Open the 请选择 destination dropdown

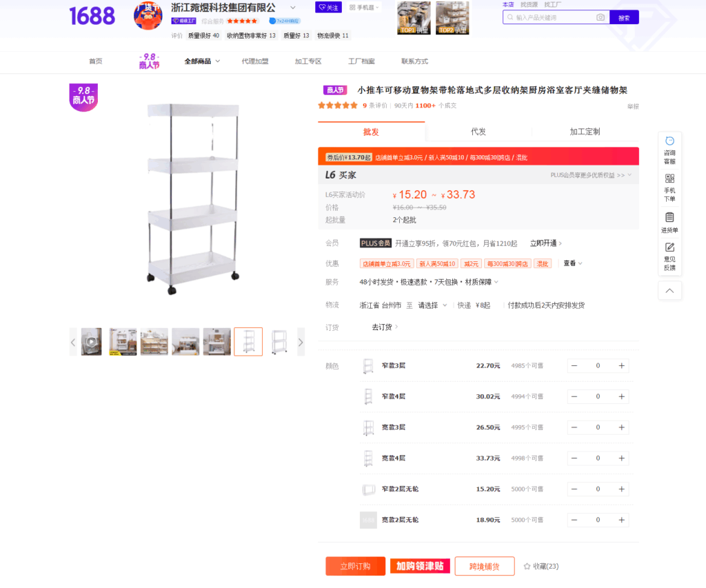(x=432, y=305)
